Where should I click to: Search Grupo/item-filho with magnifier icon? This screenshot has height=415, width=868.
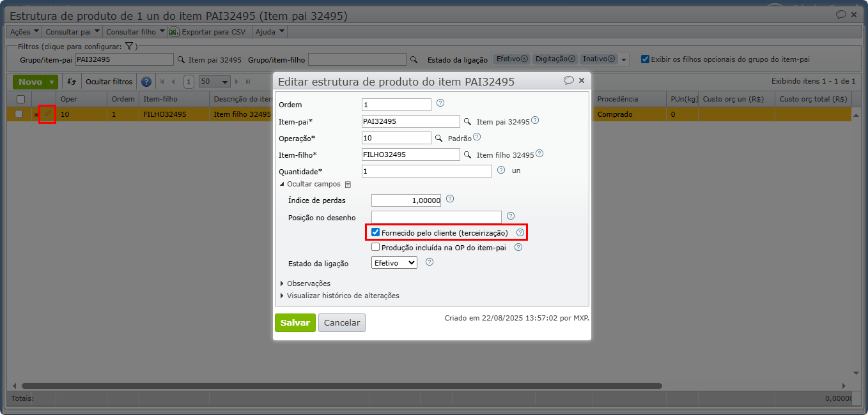tap(414, 59)
